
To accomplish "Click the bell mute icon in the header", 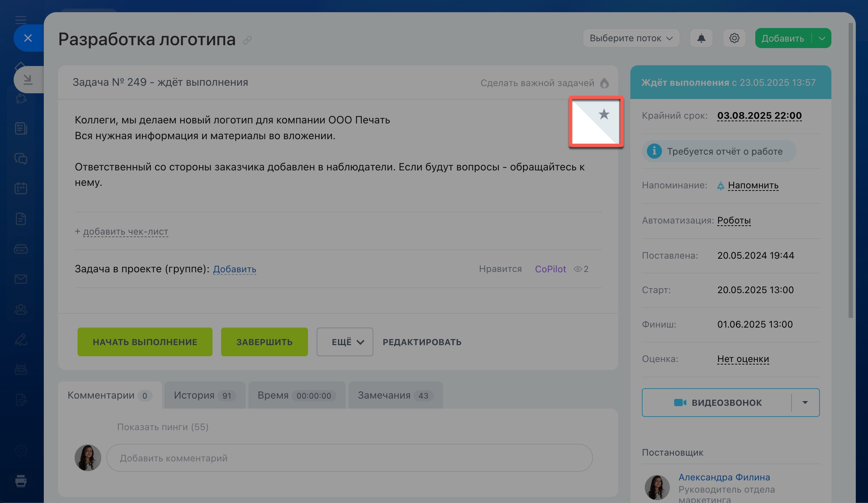I will [x=701, y=38].
